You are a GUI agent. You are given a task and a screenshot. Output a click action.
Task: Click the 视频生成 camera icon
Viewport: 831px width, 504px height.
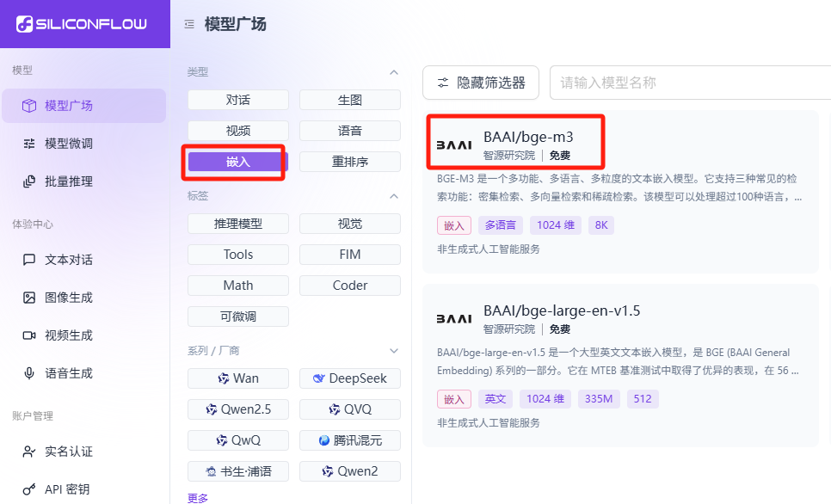coord(29,335)
